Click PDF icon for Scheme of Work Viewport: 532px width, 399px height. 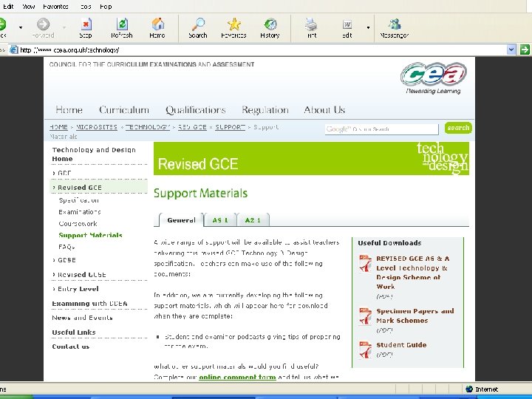[x=366, y=264]
